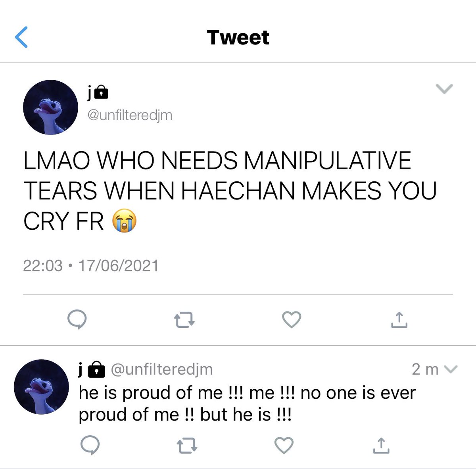Expand the main tweet options chevron
The image size is (476, 469).
[x=444, y=89]
